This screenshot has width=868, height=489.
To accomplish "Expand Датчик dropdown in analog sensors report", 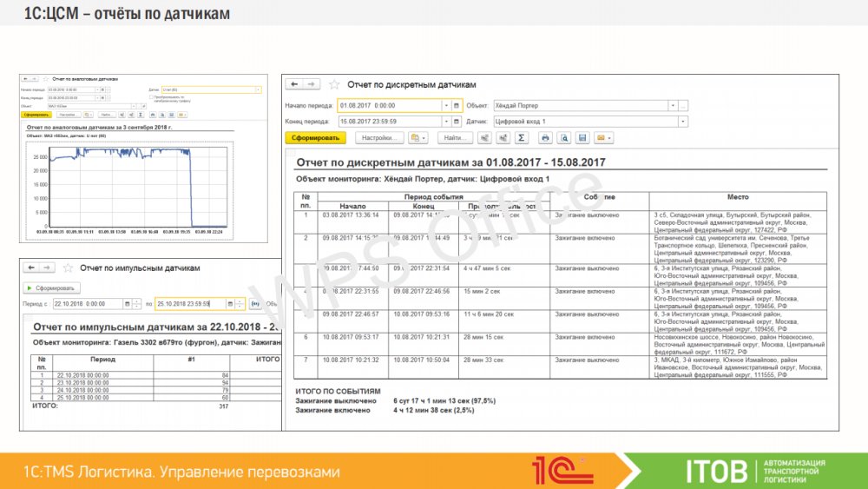I will [x=258, y=89].
